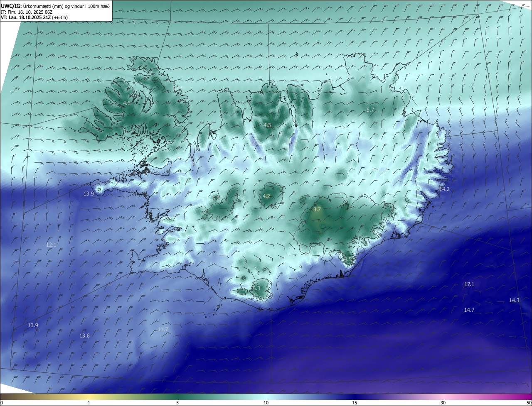This screenshot has width=532, height=406.
Task: Click the 50 label on the color scale
Action: tap(529, 403)
